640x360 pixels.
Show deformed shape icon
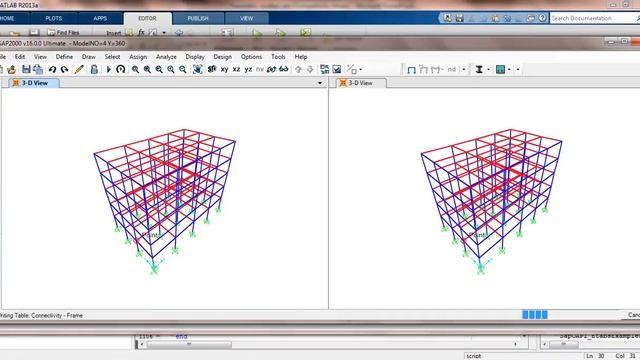[x=423, y=70]
